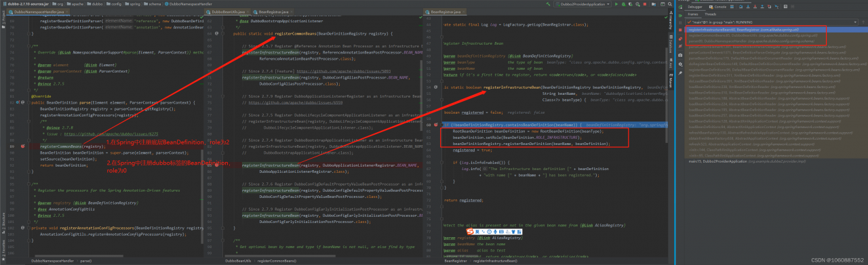
Task: Click Resume Program icon in debug sidebar
Action: [x=680, y=16]
